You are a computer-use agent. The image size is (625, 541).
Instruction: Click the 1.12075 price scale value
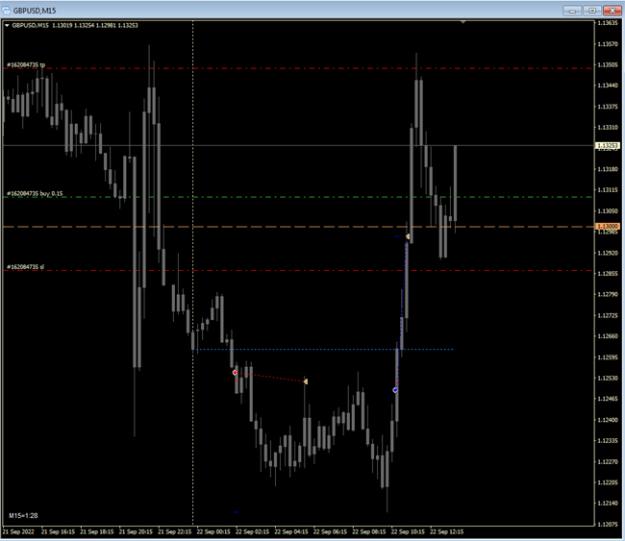608,524
